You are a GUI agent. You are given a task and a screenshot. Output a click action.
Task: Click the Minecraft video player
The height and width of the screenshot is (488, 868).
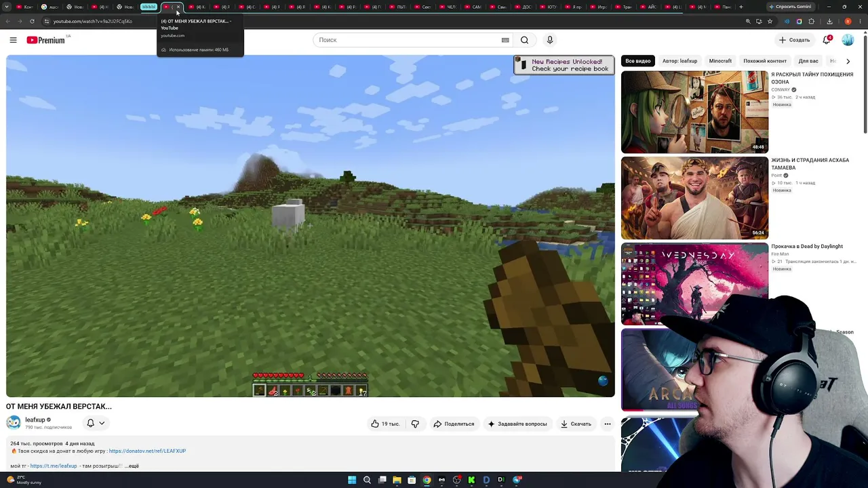pos(311,226)
